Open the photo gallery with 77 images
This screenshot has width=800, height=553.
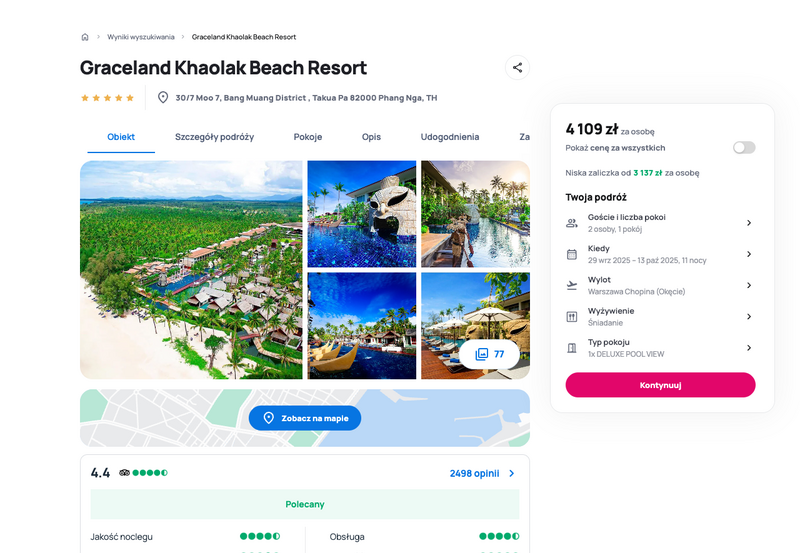click(489, 354)
